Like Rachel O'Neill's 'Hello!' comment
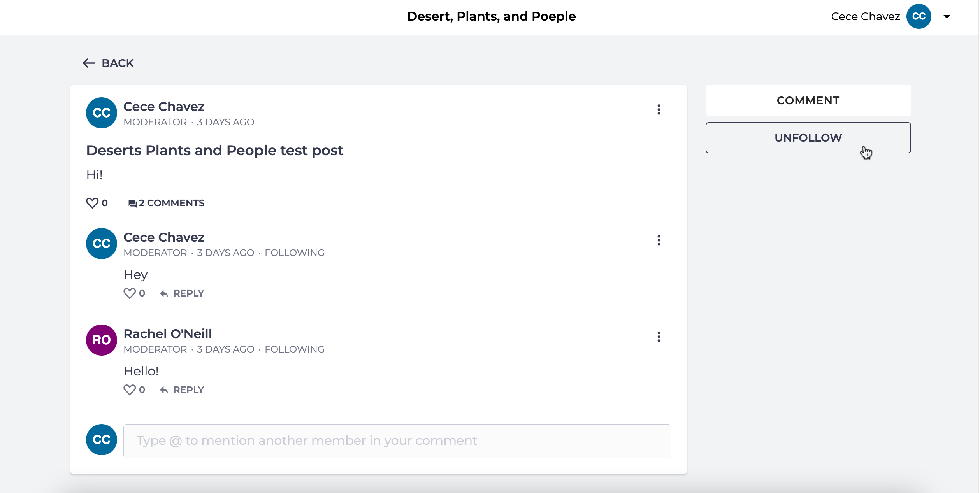Screen dimensions: 980x493 coord(130,390)
